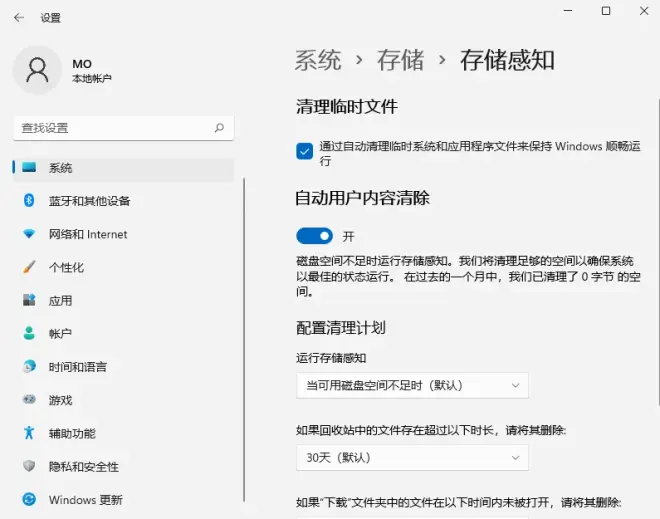The image size is (660, 519).
Task: Click the MO 本地帐户 profile name
Action: (92, 70)
